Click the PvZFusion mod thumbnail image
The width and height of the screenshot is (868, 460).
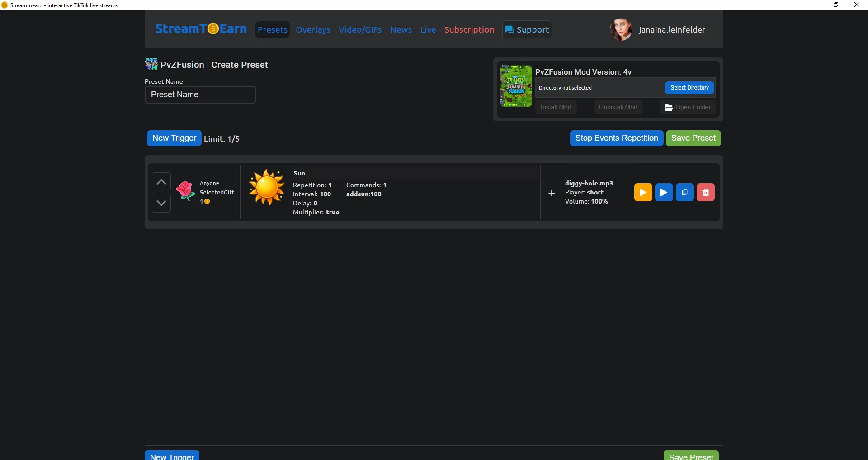point(516,86)
